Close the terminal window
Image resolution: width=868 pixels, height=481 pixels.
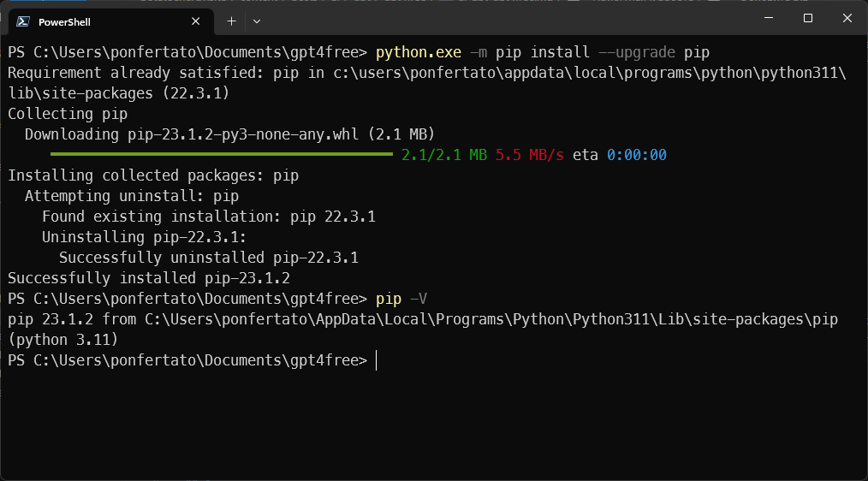(x=847, y=18)
